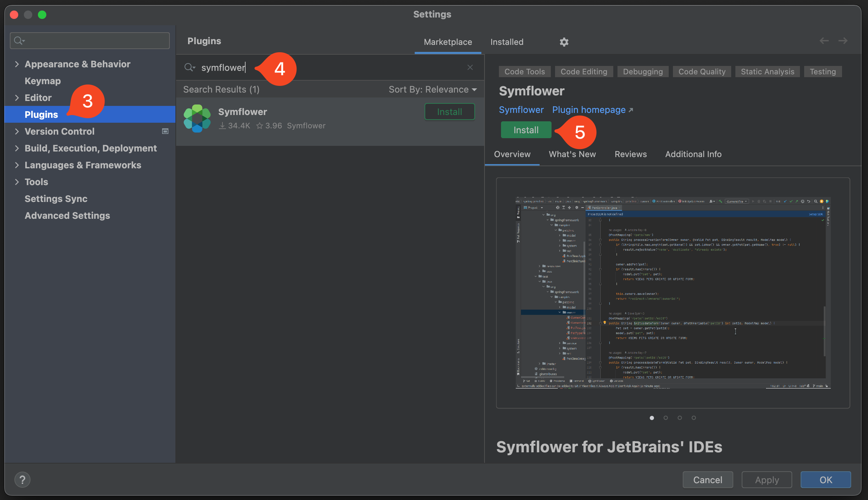Open the Reviews tab
The image size is (868, 500).
630,154
